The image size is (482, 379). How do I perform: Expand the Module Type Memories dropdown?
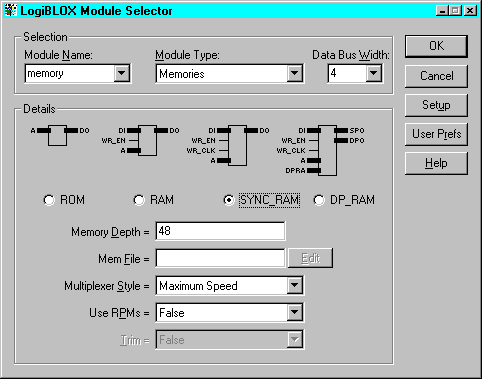coord(295,73)
